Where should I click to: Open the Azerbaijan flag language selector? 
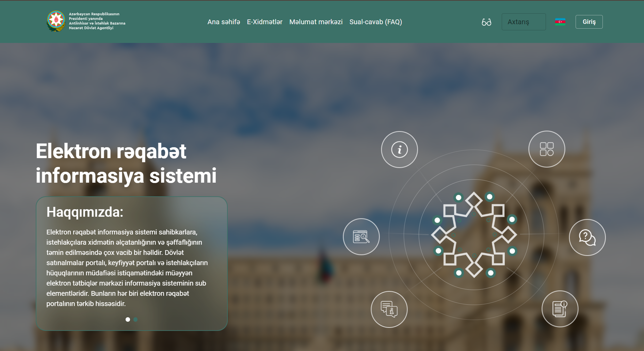[560, 22]
